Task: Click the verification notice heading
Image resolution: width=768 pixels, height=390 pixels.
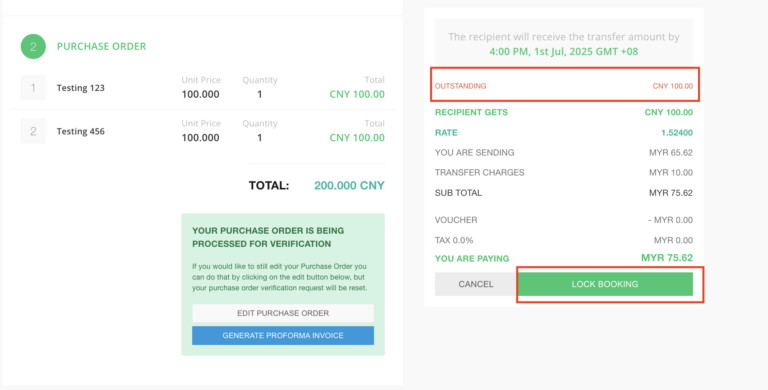Action: point(268,237)
